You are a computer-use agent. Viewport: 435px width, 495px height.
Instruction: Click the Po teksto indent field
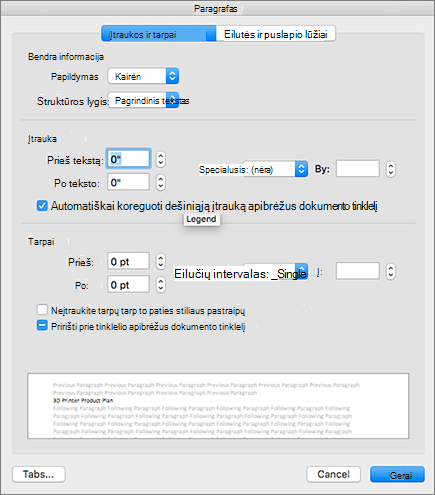128,182
